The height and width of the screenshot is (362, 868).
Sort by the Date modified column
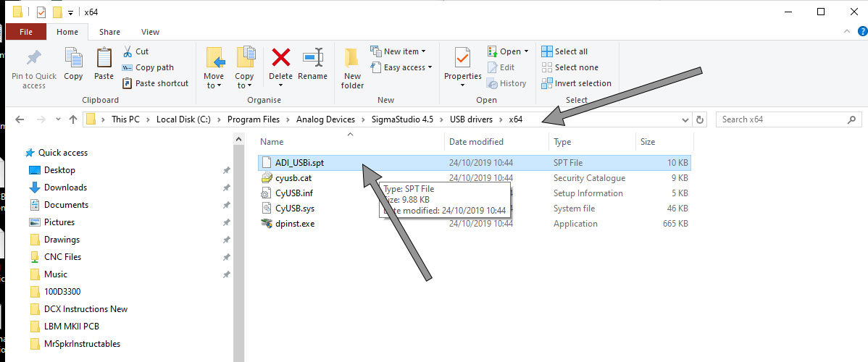[476, 142]
